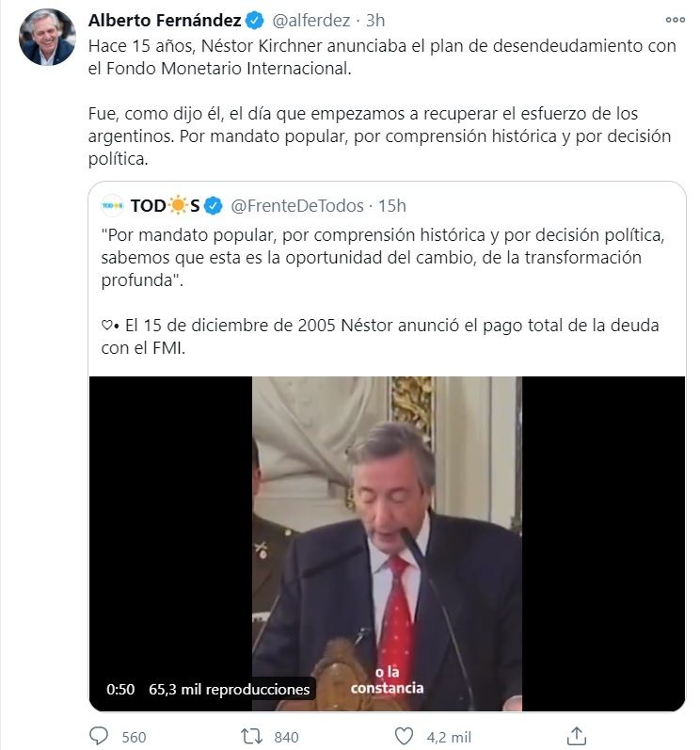Play the Néstor Kirchner video
The width and height of the screenshot is (700, 750).
click(x=387, y=544)
